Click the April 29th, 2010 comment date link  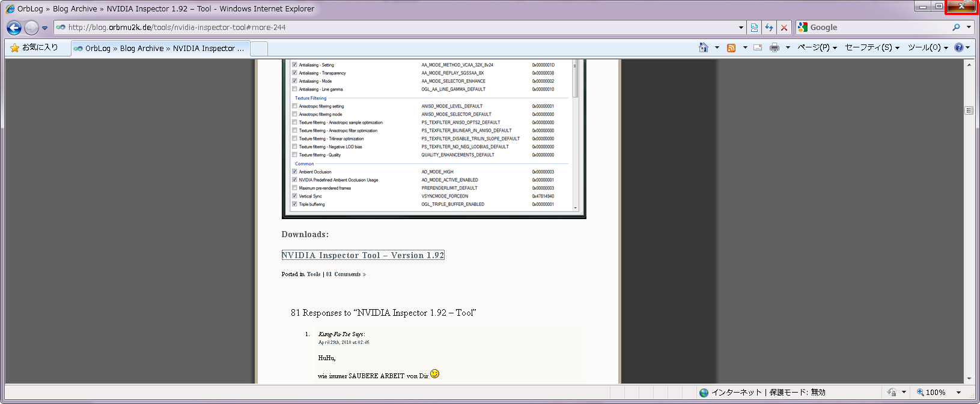pyautogui.click(x=344, y=342)
